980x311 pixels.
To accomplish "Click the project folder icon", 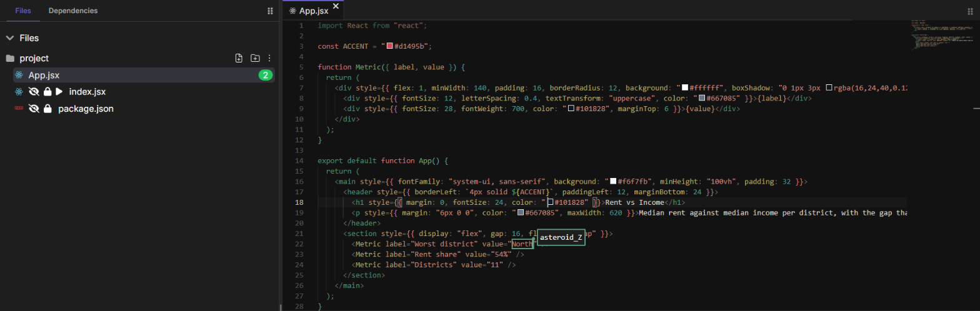I will pyautogui.click(x=10, y=58).
